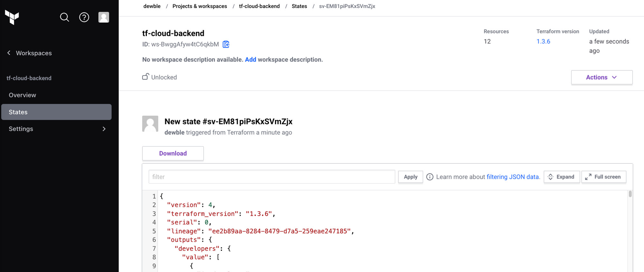Click the "version": 4 line
The image size is (644, 272).
[x=191, y=205]
